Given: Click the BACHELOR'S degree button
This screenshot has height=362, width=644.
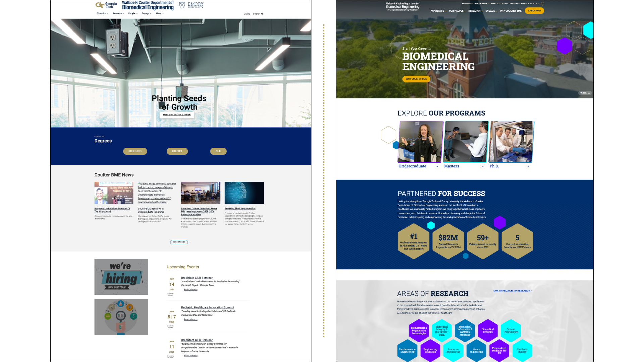Looking at the screenshot, I should click(135, 151).
